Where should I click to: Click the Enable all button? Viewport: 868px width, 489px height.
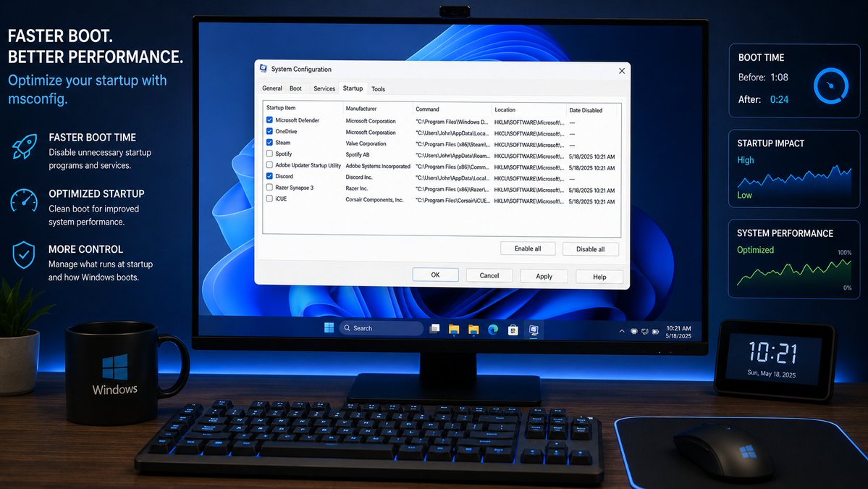(528, 248)
